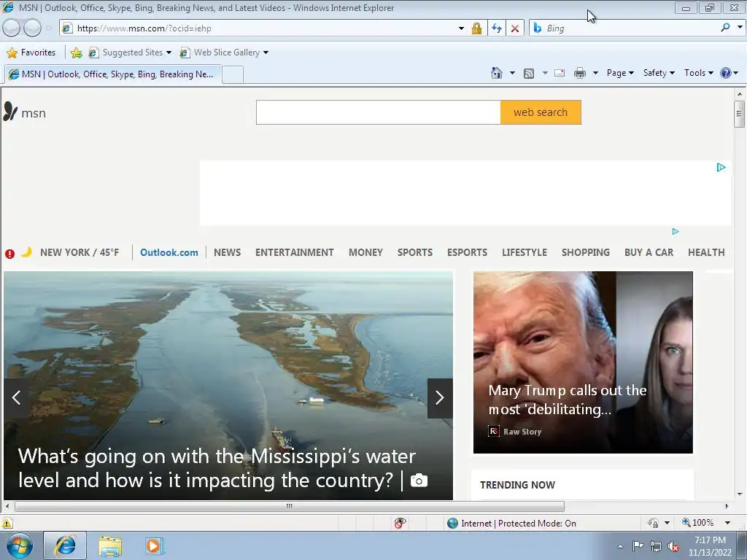747x560 pixels.
Task: Click the RSS Feeds icon
Action: (529, 74)
